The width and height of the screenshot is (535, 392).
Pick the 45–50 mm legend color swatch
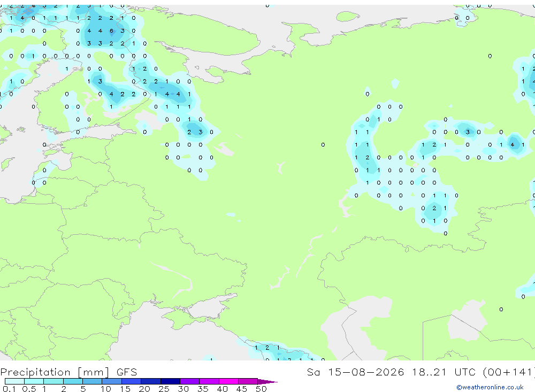[248, 381]
